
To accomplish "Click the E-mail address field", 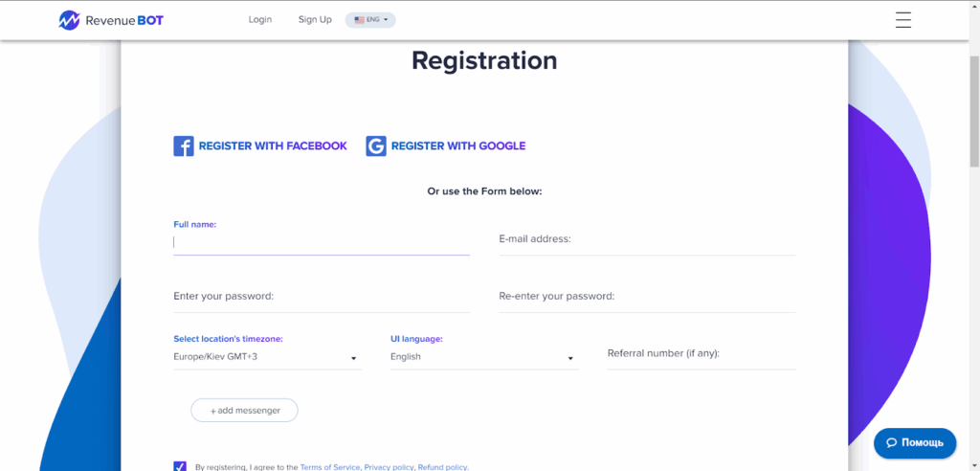I will (x=646, y=239).
